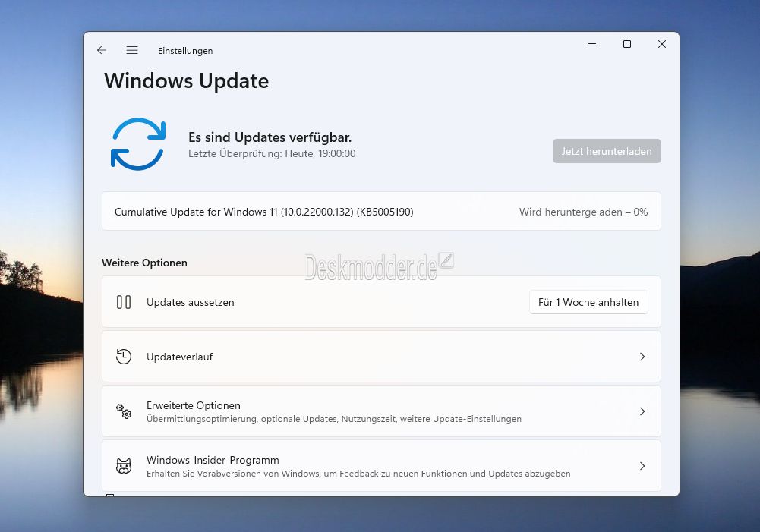Select the Cumulative Update KB5005190 row
This screenshot has height=532, width=760.
[381, 211]
